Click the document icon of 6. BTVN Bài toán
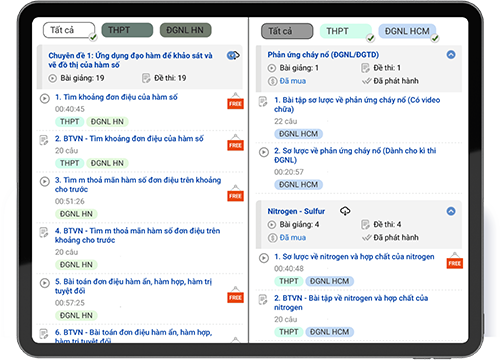501x360 pixels. [x=44, y=334]
